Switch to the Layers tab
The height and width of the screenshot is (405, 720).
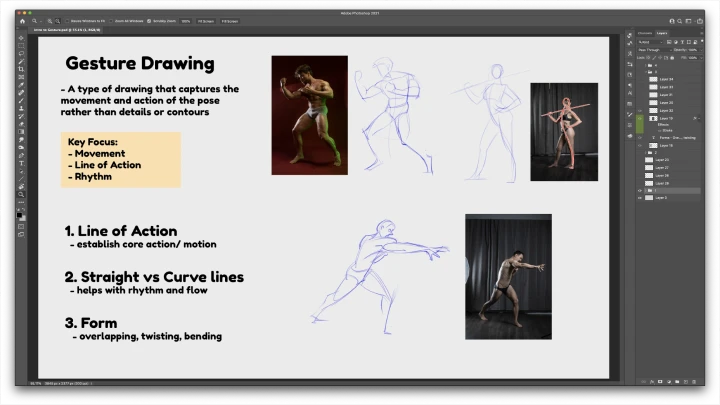click(662, 33)
